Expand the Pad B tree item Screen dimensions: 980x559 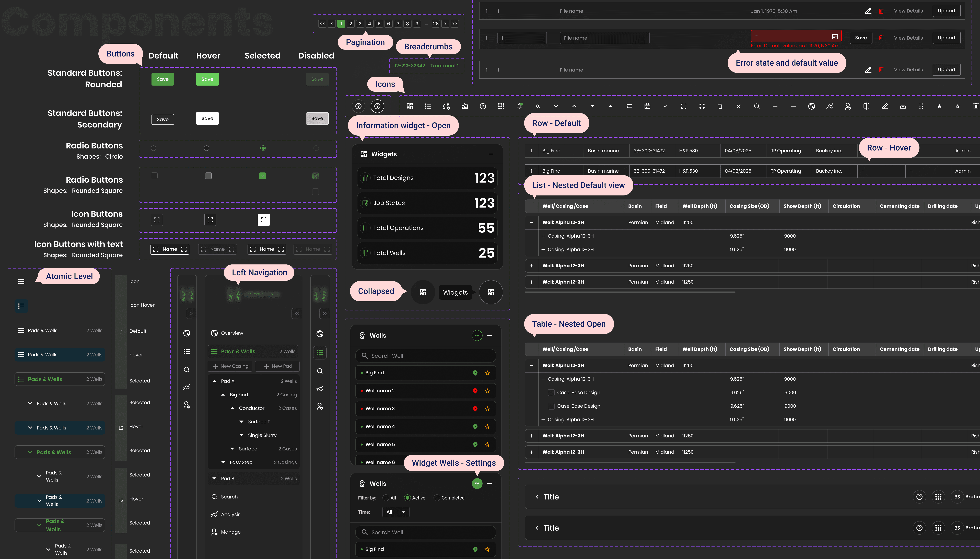click(214, 479)
